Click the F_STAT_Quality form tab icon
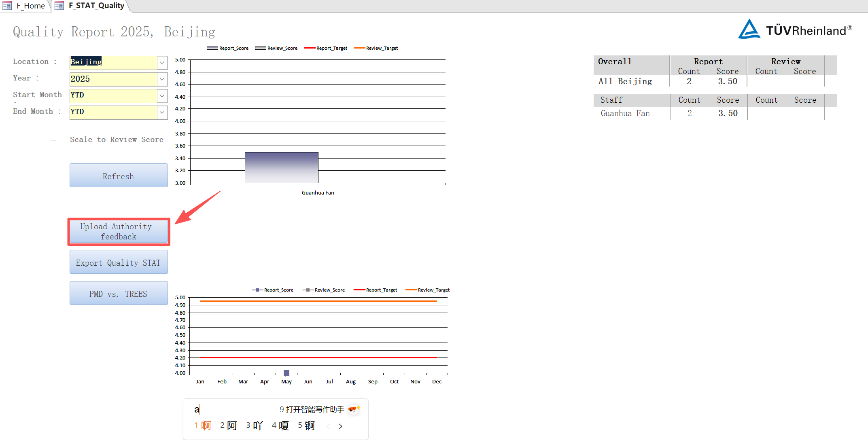Screen dimensions: 868x440 59,6
